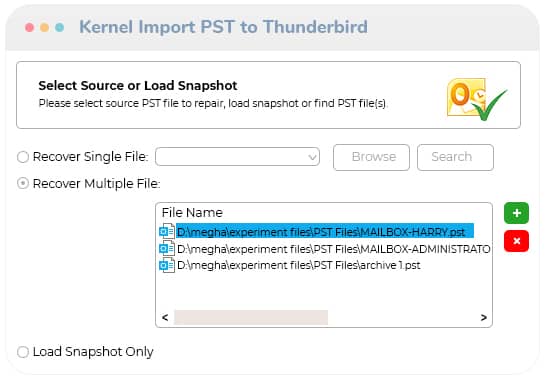The width and height of the screenshot is (545, 380).
Task: Click the PST icon beside archive 1.pst
Action: 167,265
